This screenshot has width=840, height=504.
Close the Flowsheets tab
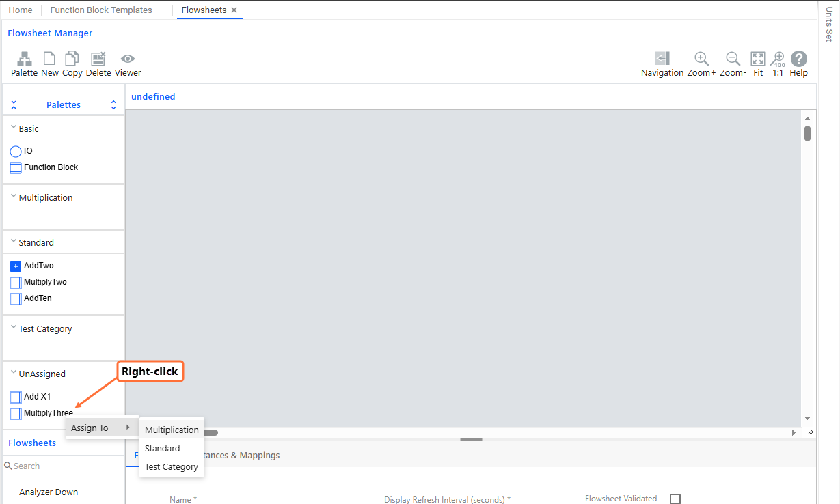pyautogui.click(x=234, y=10)
